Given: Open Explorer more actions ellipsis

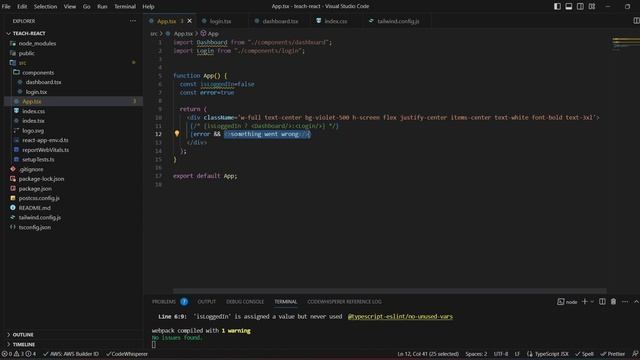Looking at the screenshot, I should coord(133,21).
